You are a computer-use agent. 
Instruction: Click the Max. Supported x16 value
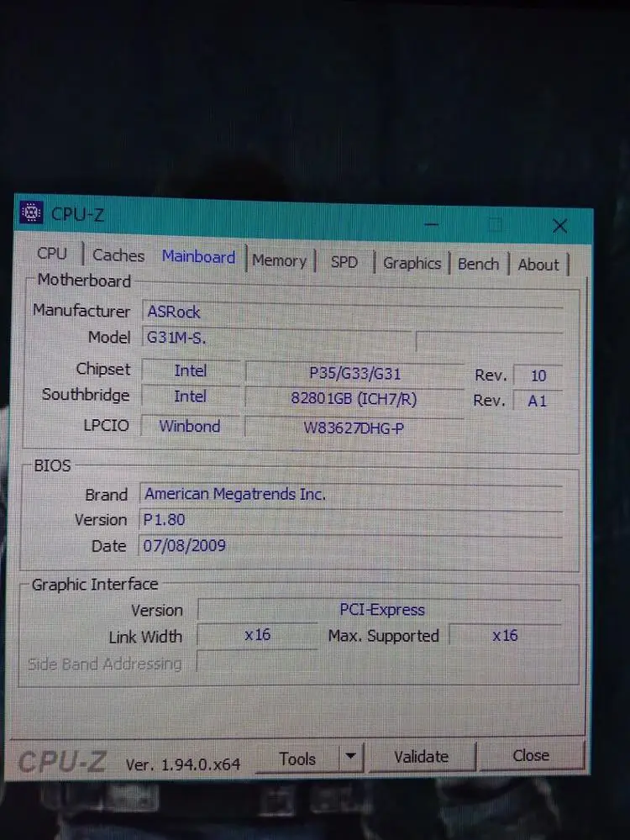(x=505, y=636)
